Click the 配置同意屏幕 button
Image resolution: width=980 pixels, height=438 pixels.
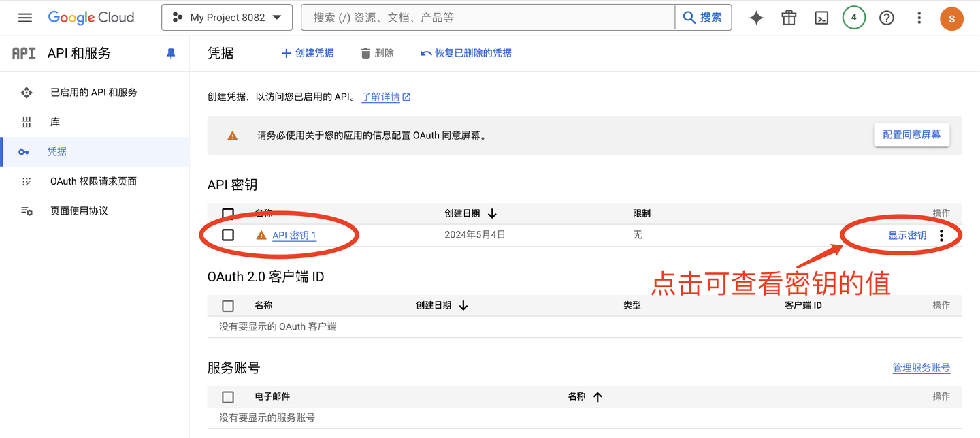pyautogui.click(x=911, y=135)
